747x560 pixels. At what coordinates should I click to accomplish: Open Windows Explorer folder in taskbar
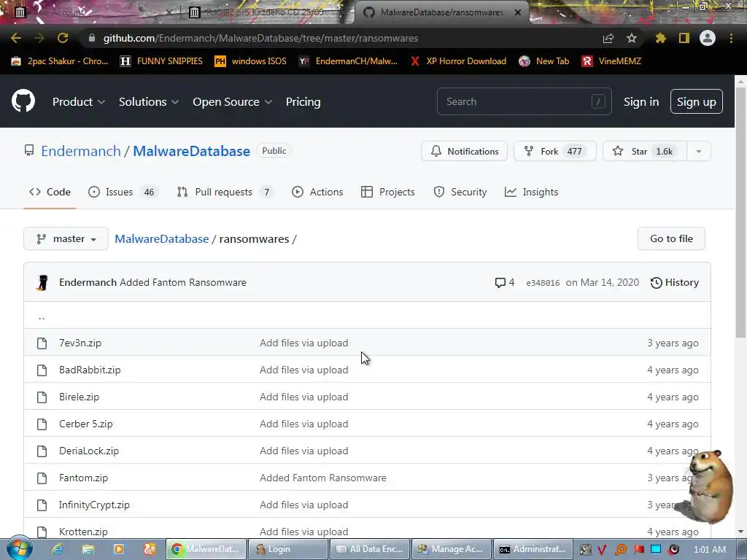88,549
